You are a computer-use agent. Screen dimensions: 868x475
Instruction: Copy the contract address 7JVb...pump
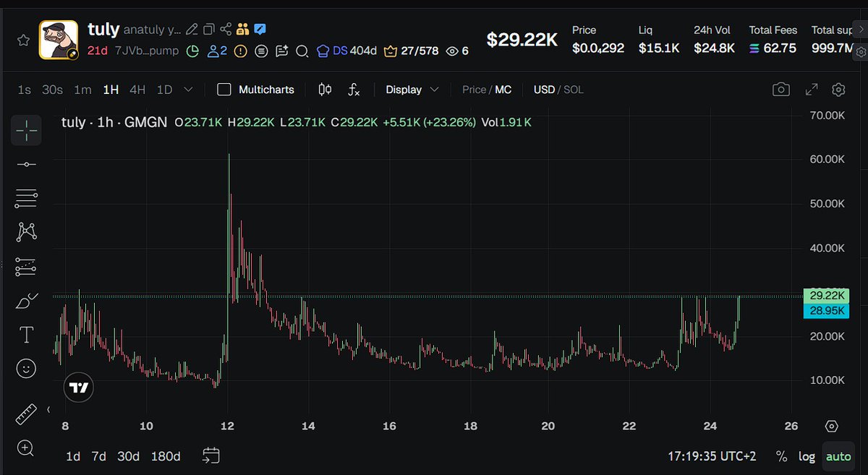(x=147, y=51)
